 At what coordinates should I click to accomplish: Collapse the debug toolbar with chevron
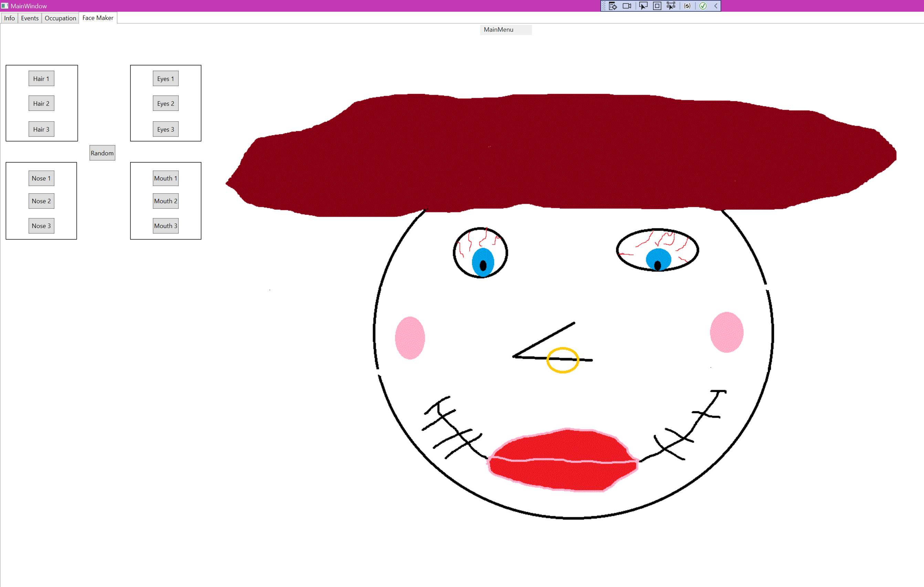(716, 6)
